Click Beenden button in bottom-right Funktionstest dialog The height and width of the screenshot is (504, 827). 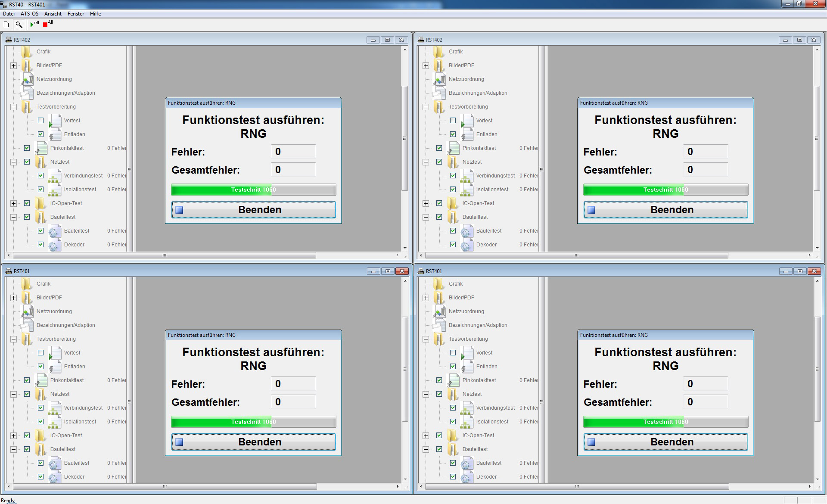[665, 442]
